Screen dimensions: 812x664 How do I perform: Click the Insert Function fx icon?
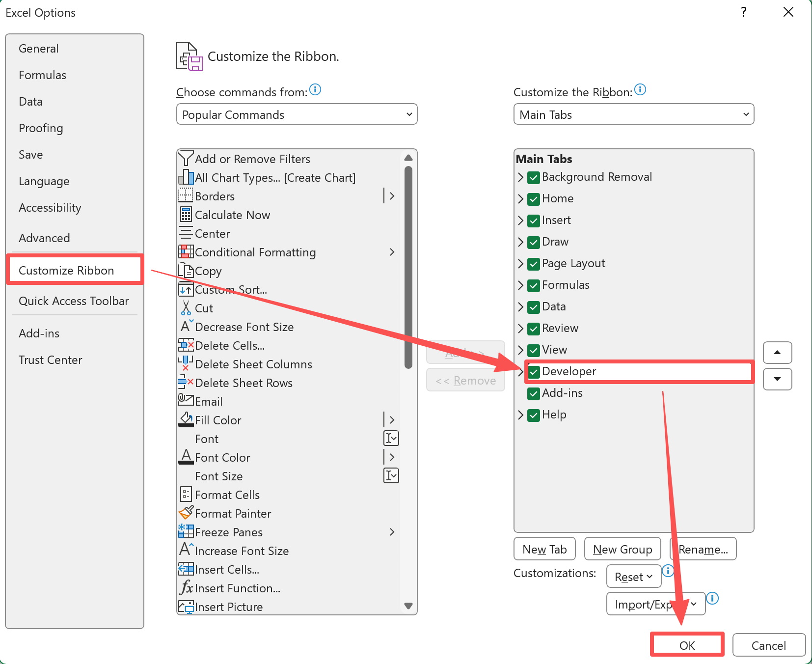(x=186, y=588)
